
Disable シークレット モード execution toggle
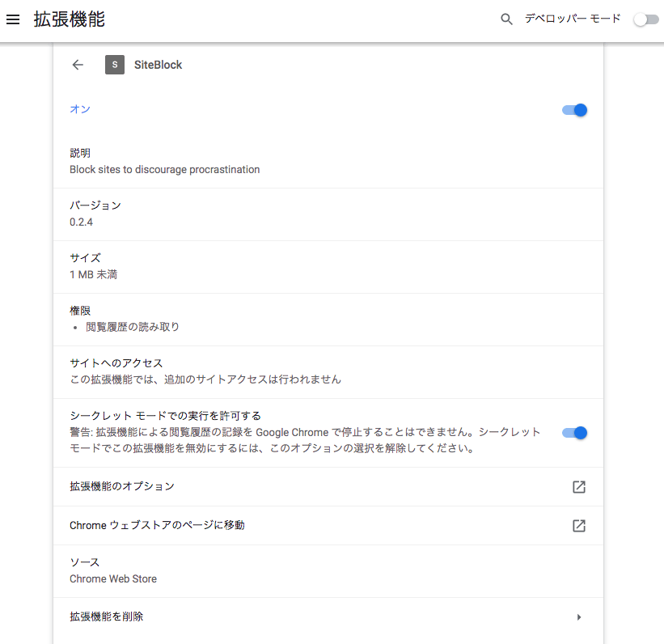[575, 433]
